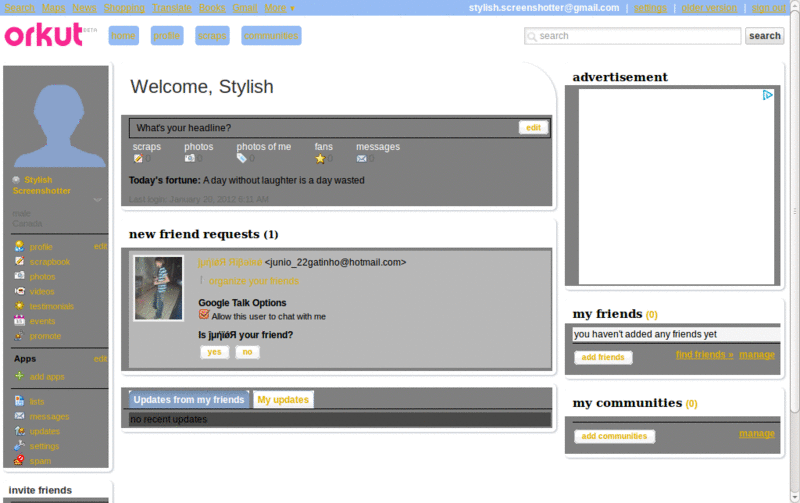Click into the search input field

(x=633, y=36)
